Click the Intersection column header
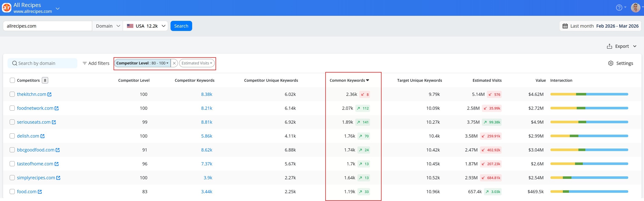644x201 pixels. [x=561, y=80]
